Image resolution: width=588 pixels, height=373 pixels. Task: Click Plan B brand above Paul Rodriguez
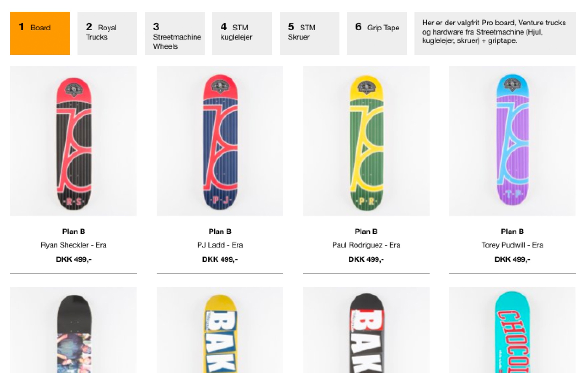pyautogui.click(x=366, y=232)
